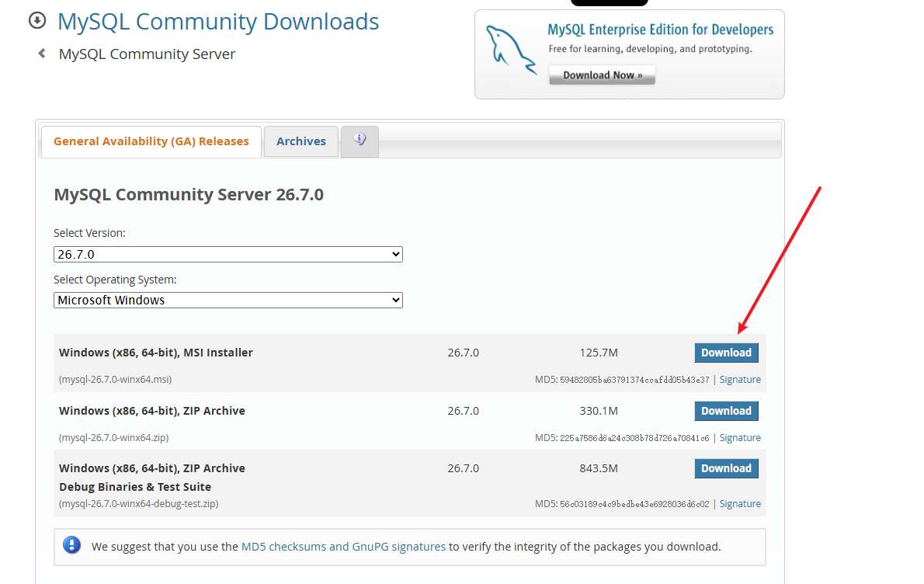This screenshot has height=584, width=924.
Task: Click the blue exclamation notice icon
Action: click(x=72, y=545)
